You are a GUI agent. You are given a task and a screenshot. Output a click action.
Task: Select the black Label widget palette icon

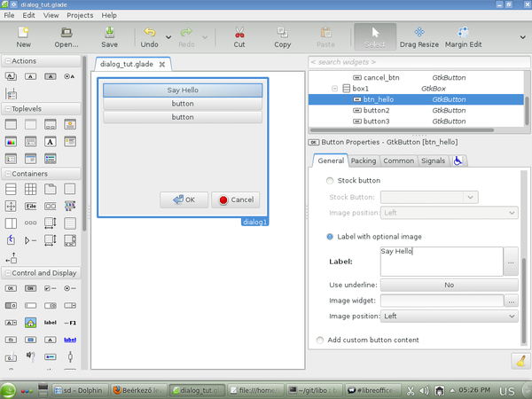(51, 323)
